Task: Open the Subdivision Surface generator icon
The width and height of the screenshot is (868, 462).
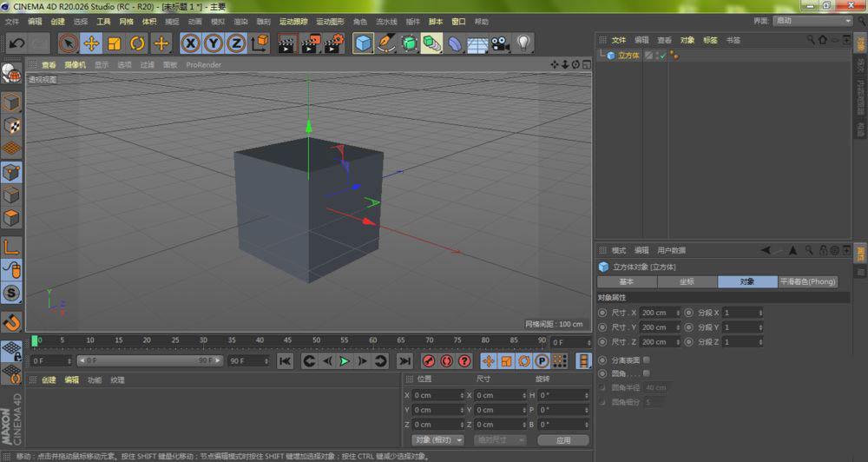Action: coord(409,43)
